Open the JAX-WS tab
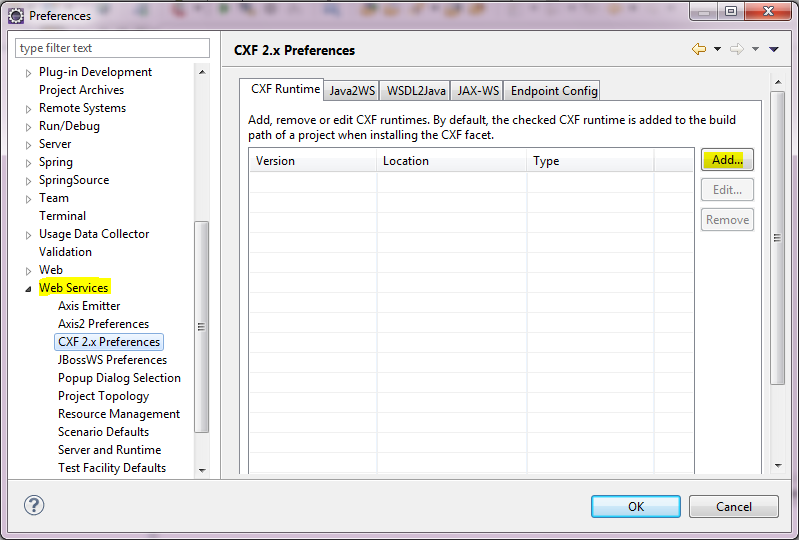 click(x=477, y=91)
